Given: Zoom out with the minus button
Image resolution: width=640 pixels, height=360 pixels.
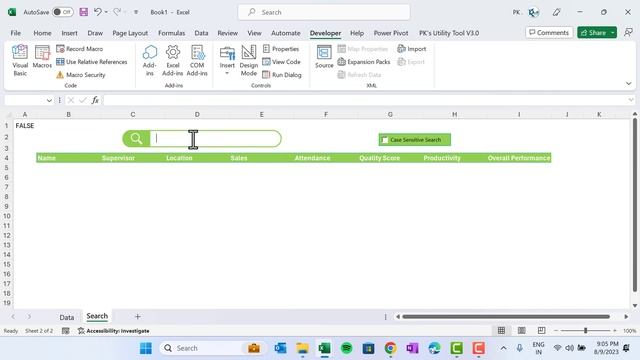Looking at the screenshot, I should (x=556, y=331).
